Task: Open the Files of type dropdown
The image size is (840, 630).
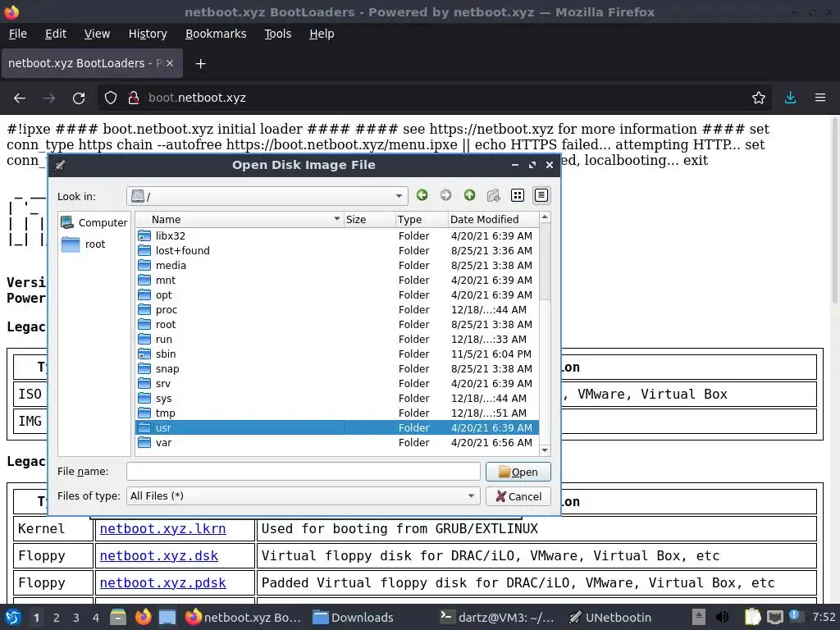Action: pyautogui.click(x=304, y=496)
